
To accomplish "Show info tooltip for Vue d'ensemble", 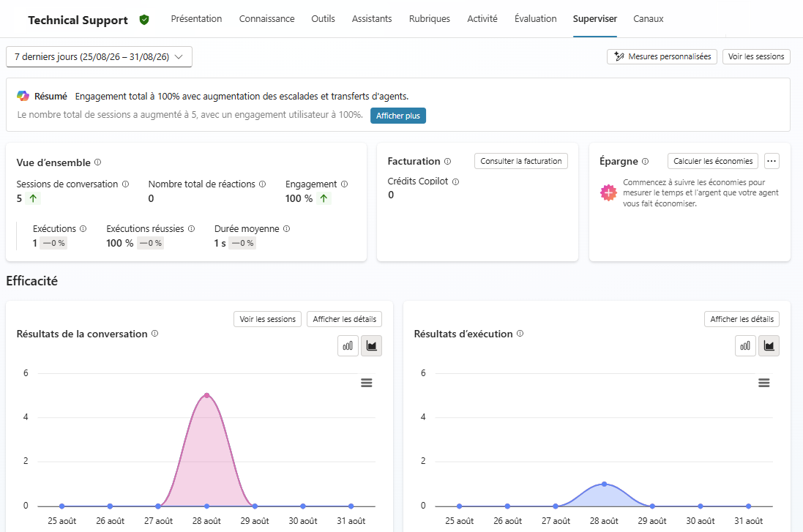I will 98,162.
